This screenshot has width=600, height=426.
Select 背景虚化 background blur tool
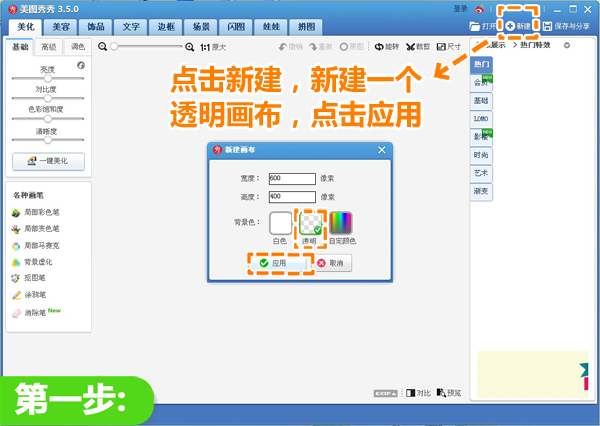[x=32, y=262]
